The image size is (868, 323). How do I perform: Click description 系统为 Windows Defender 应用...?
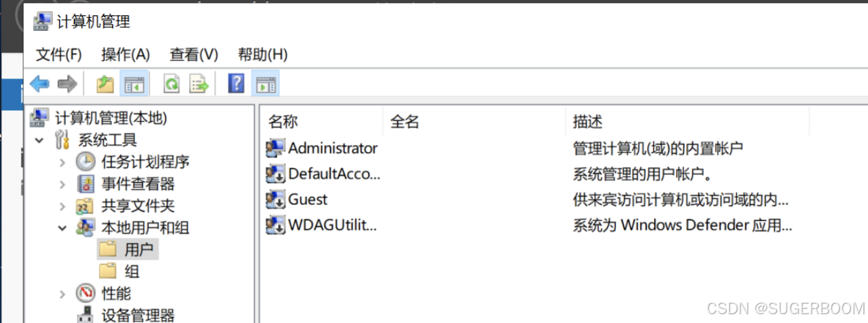click(x=683, y=225)
